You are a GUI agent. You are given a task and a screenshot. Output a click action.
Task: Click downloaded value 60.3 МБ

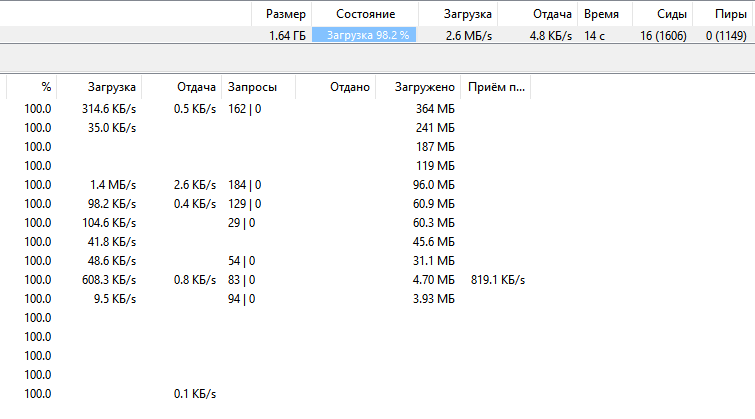pos(433,223)
